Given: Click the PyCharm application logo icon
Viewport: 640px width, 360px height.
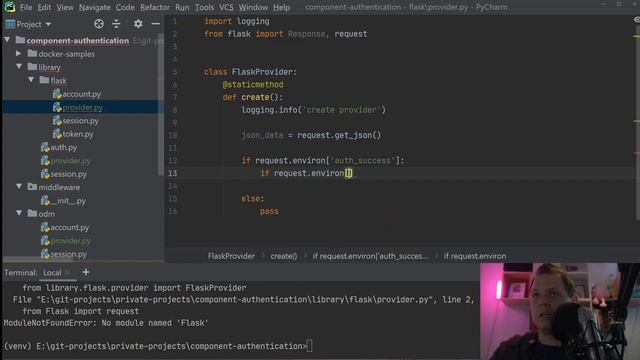Looking at the screenshot, I should 9,7.
